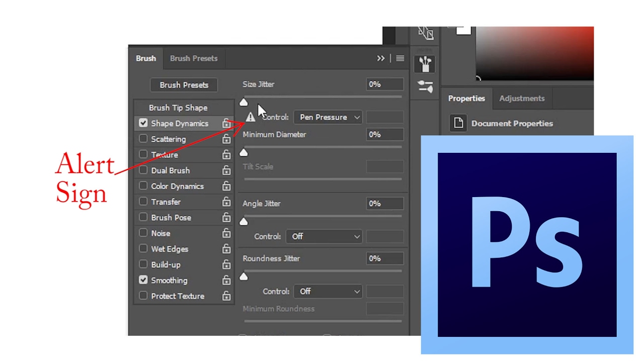Toggle the lock icon for Color Dynamics
The width and height of the screenshot is (644, 362).
tap(226, 186)
